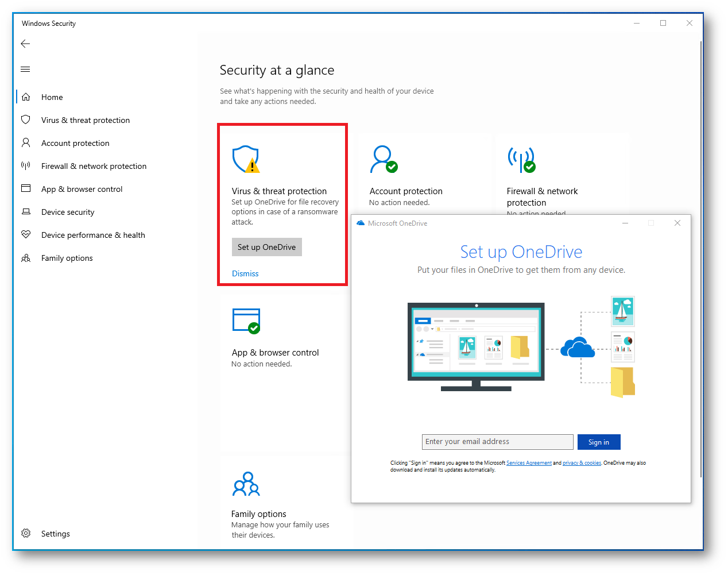Minimize the Windows Security window
The image size is (728, 575).
(x=637, y=23)
